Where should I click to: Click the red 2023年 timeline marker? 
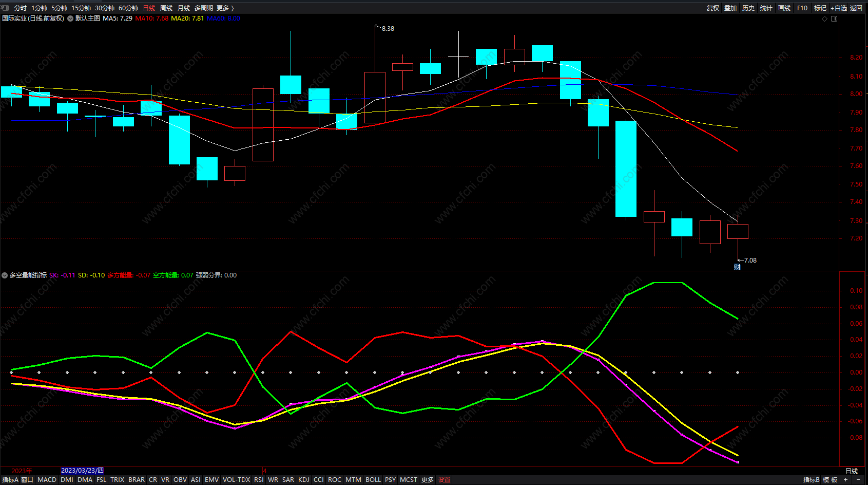click(22, 471)
